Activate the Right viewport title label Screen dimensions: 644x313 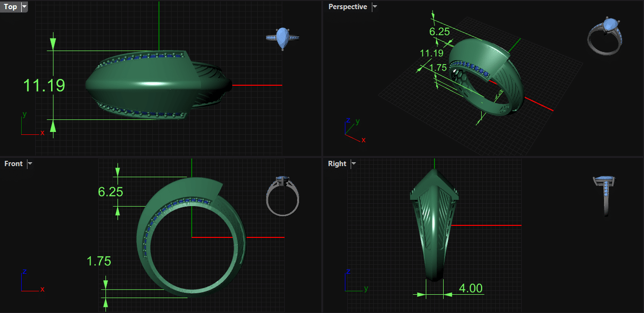click(x=337, y=164)
